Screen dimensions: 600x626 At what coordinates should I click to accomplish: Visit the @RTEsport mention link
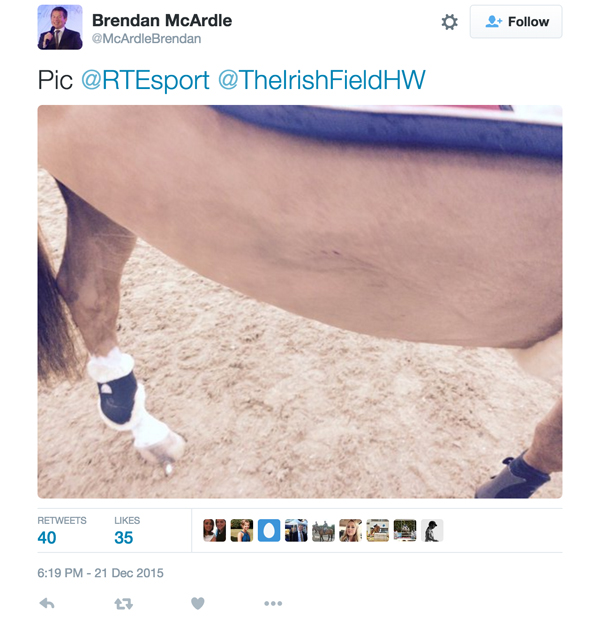(x=145, y=80)
